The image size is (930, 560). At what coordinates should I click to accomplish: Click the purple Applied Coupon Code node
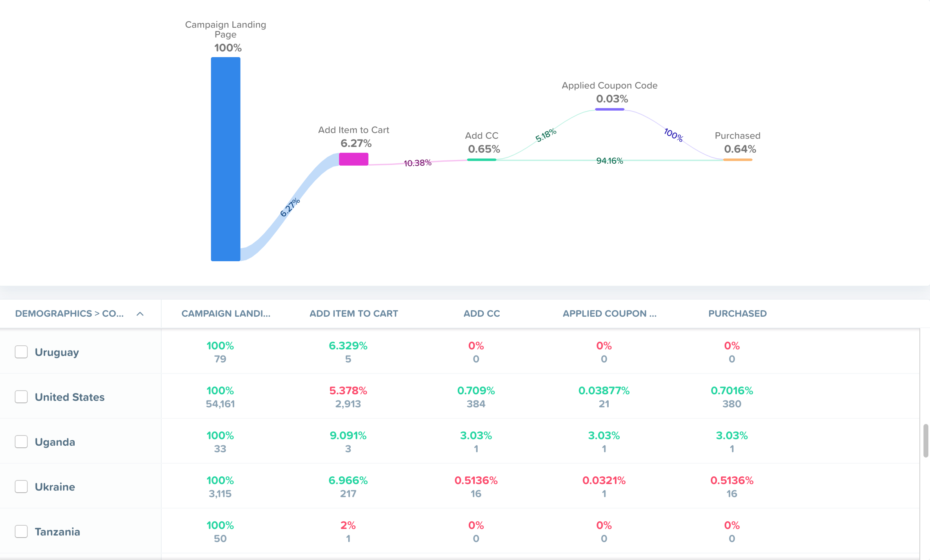(x=610, y=109)
